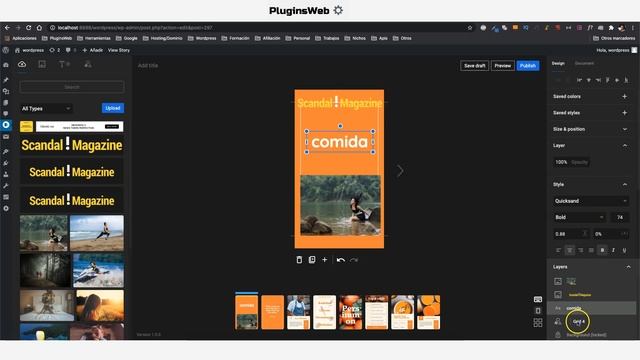Go to the next page arrow
The width and height of the screenshot is (640, 360).
click(400, 171)
